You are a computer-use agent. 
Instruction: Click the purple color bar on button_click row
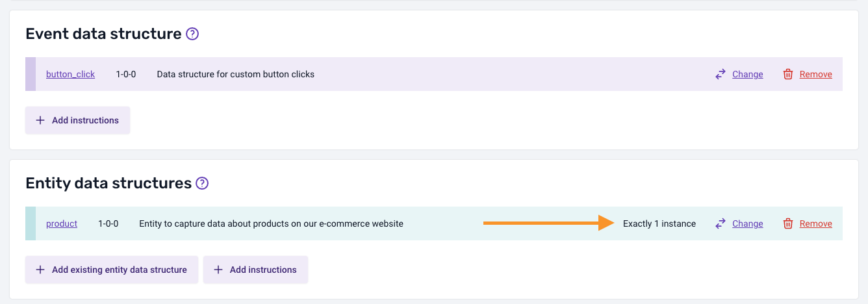coord(31,74)
